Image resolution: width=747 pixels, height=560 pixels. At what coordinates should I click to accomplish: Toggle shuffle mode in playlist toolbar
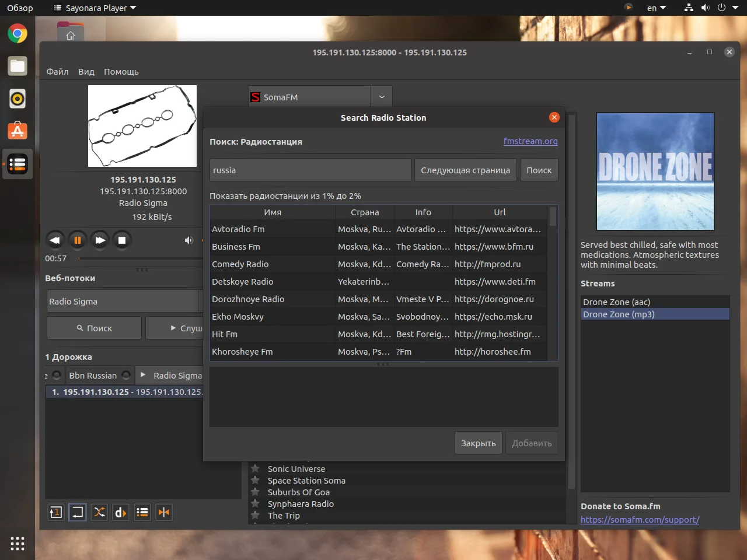(x=99, y=512)
